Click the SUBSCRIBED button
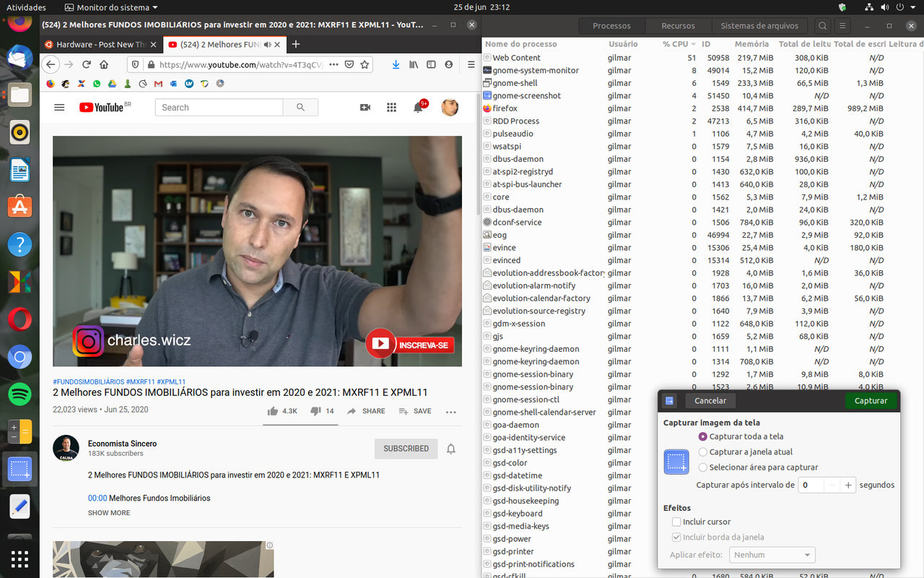Screen dimensions: 924x578 pos(406,449)
